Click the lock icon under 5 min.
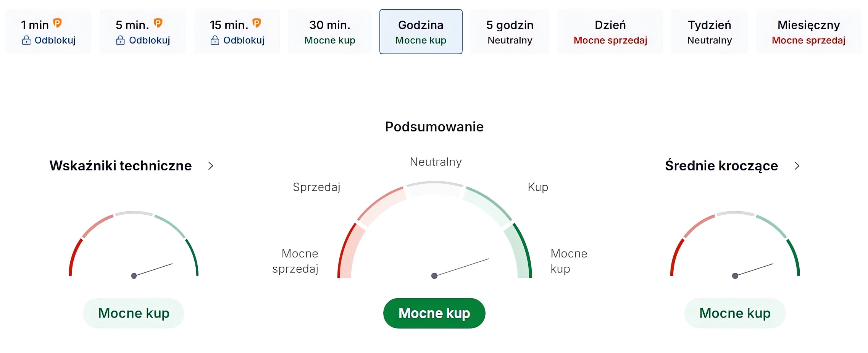 (x=120, y=40)
